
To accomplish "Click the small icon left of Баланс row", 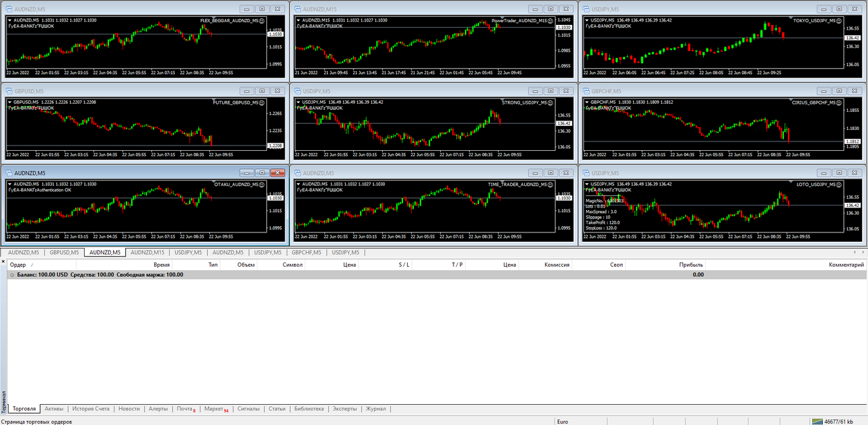I will coord(12,275).
